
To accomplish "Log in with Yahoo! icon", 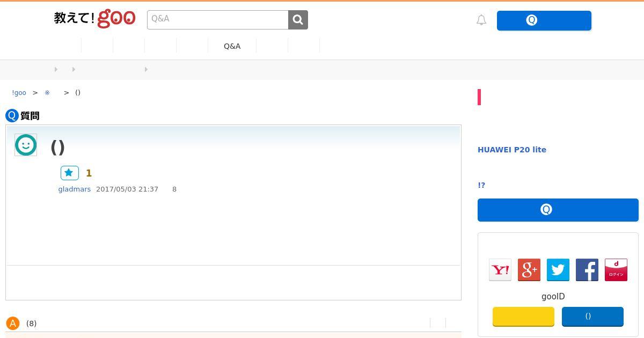I will [500, 270].
